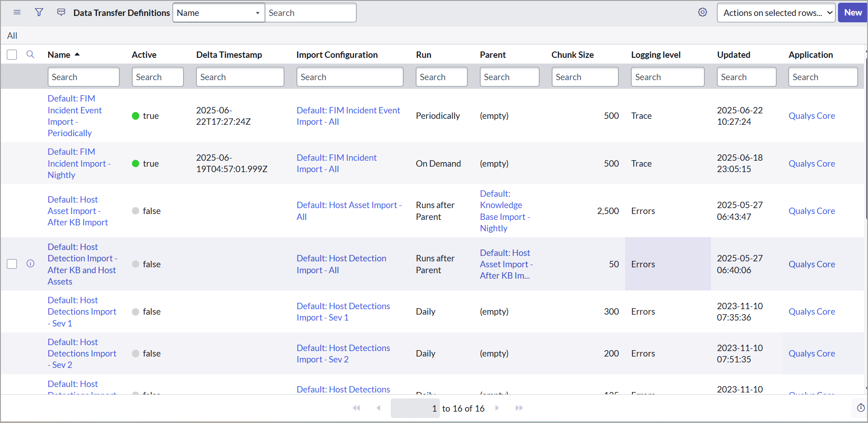Open Default: FIM Incident Import - Nightly link
Image resolution: width=868 pixels, height=423 pixels.
pyautogui.click(x=78, y=163)
